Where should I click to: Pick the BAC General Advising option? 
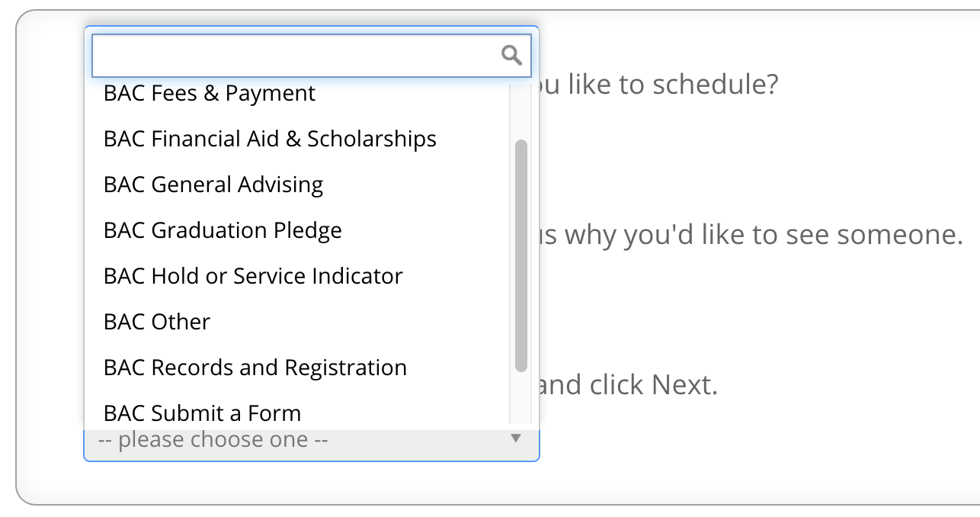coord(213,185)
